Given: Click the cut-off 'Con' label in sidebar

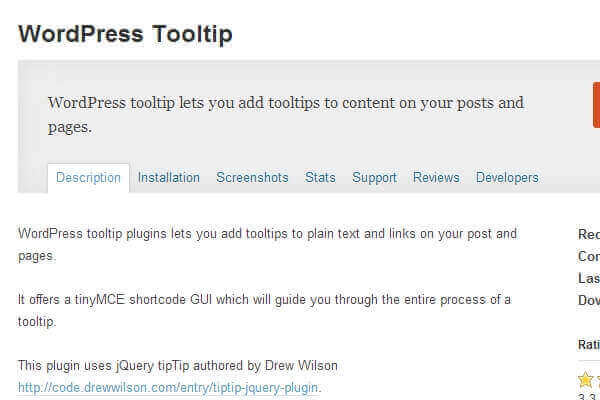Looking at the screenshot, I should (x=589, y=256).
